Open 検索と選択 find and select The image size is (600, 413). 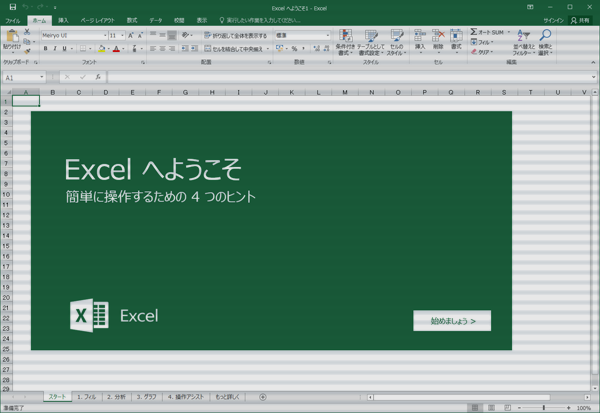coord(545,42)
